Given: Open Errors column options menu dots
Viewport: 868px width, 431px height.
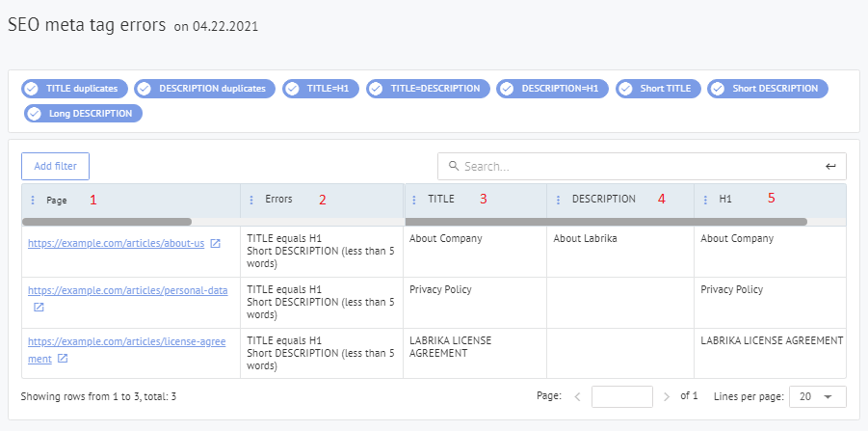Looking at the screenshot, I should tap(251, 200).
